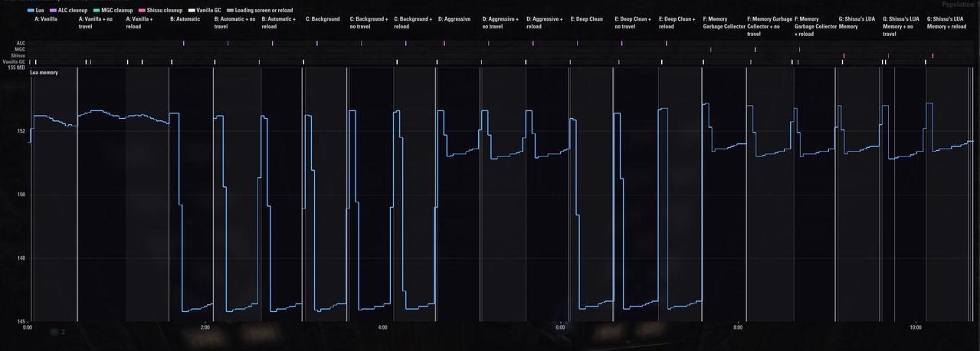Click the '155 MB' y-axis label

coord(16,67)
